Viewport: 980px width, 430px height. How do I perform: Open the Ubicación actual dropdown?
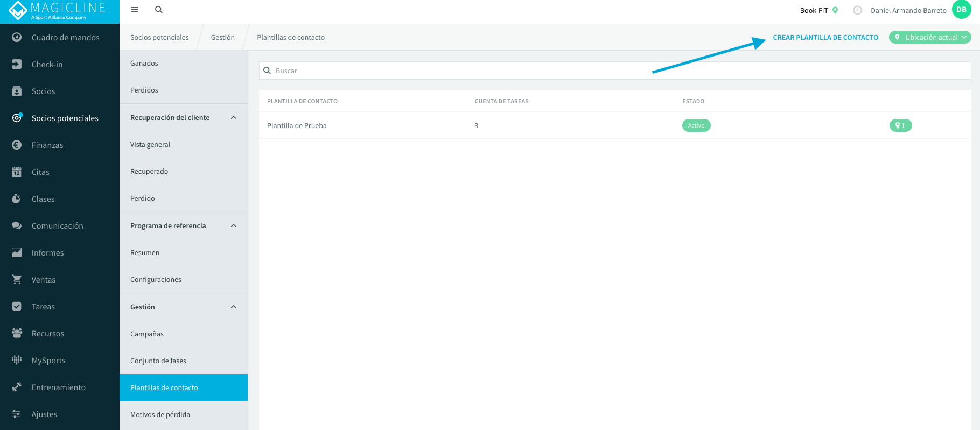point(930,37)
